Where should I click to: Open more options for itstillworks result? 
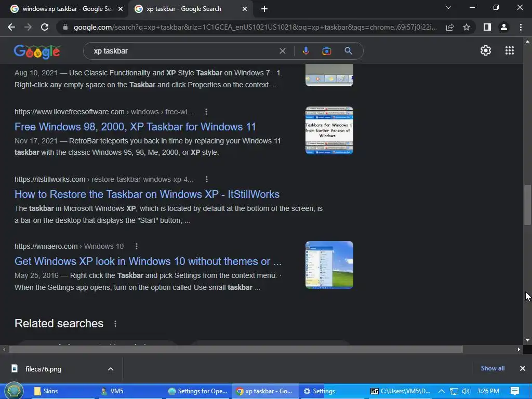pyautogui.click(x=207, y=179)
